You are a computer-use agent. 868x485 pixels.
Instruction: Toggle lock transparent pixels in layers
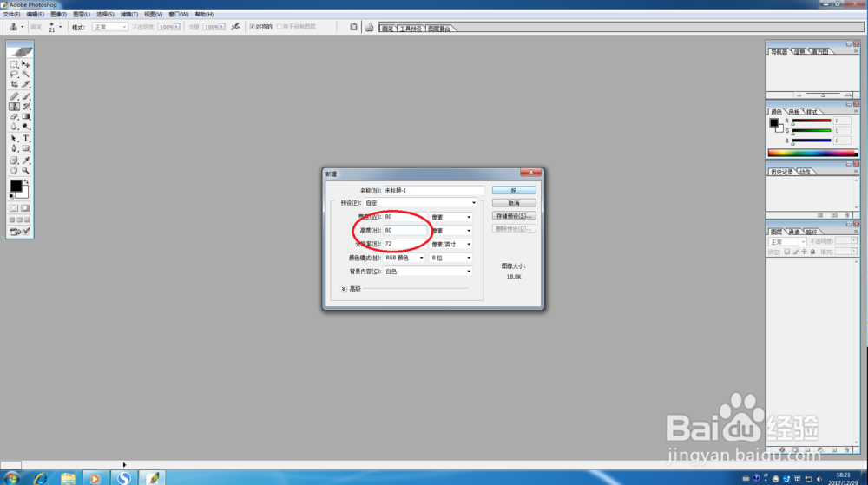(x=786, y=252)
